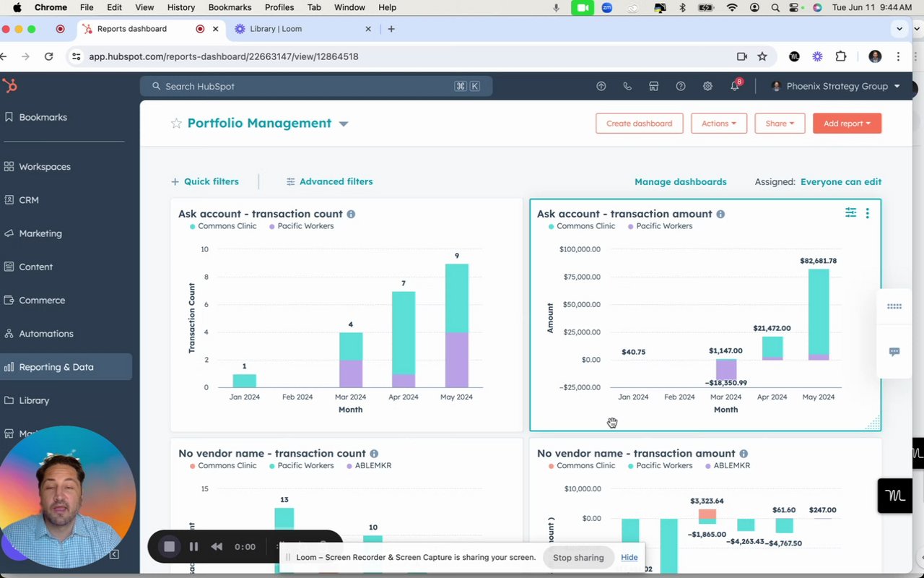Open the help question mark icon
This screenshot has width=924, height=578.
point(681,86)
